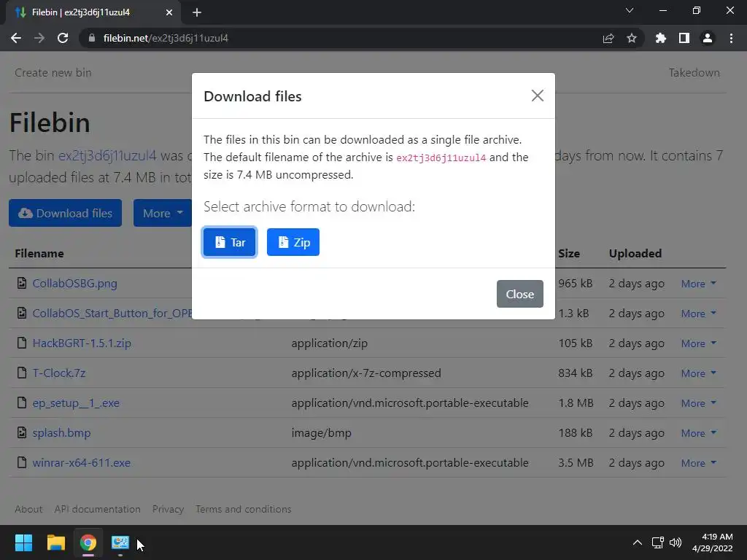The height and width of the screenshot is (560, 747).
Task: Open the splash.bmp file link
Action: pyautogui.click(x=61, y=433)
